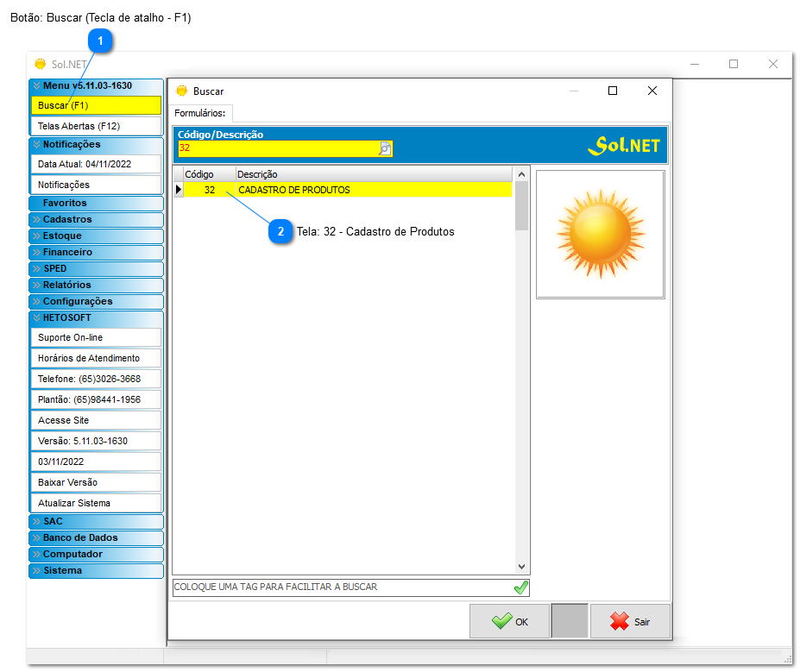Viewport: 800px width, 672px height.
Task: Expand the Cadastros section
Action: (96, 220)
